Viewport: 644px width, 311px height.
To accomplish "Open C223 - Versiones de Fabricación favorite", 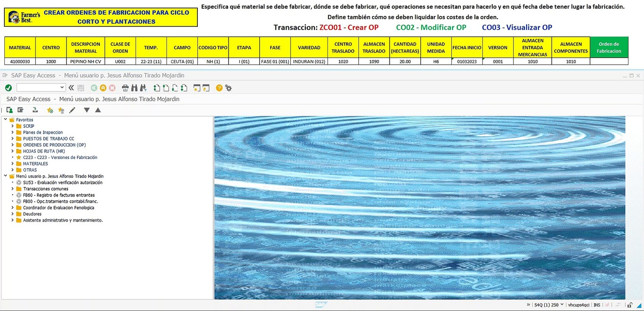I will pyautogui.click(x=60, y=157).
